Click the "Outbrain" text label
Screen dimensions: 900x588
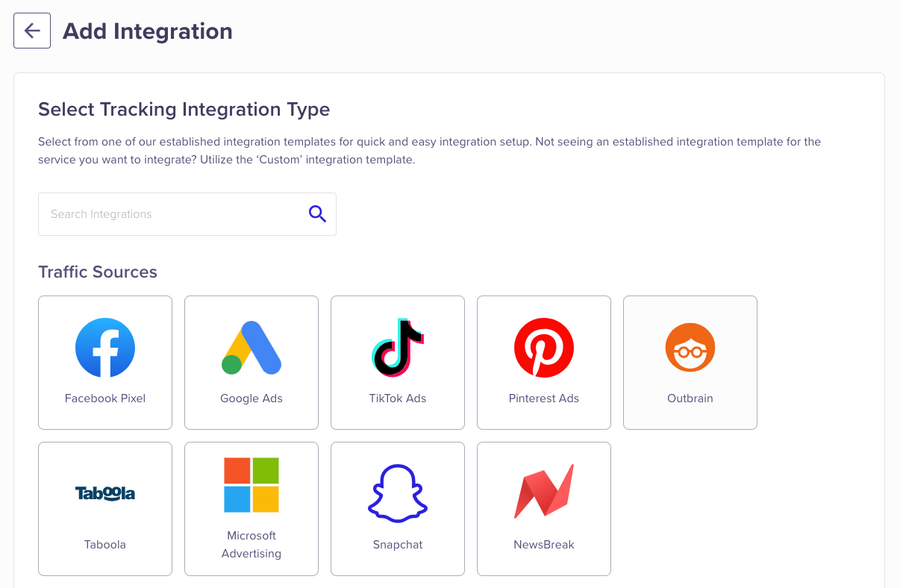point(690,398)
